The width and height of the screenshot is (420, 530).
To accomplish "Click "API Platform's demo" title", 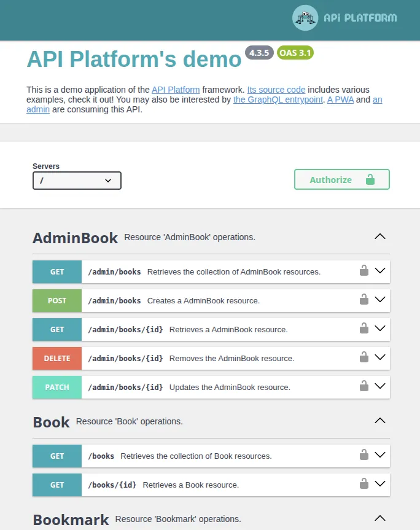I will click(x=134, y=59).
